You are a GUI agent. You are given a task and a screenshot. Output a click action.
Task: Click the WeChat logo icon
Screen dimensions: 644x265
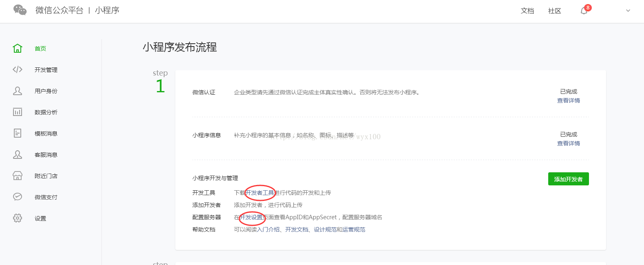point(20,10)
